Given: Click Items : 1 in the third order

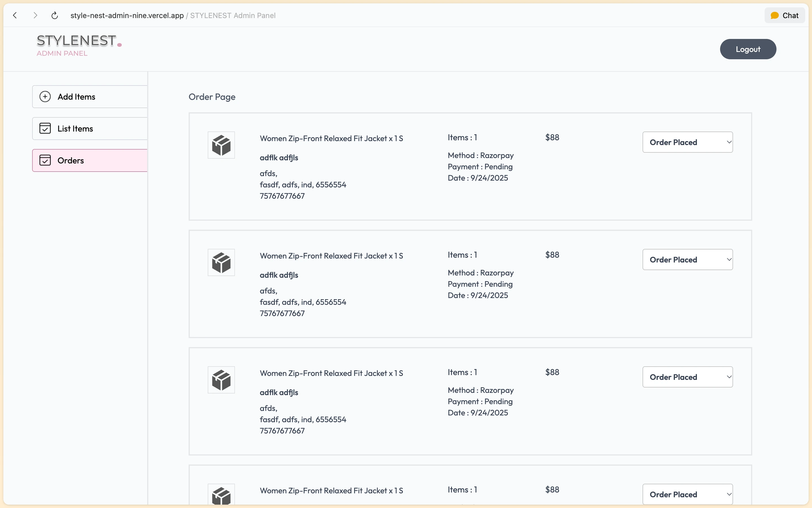Looking at the screenshot, I should coord(462,372).
